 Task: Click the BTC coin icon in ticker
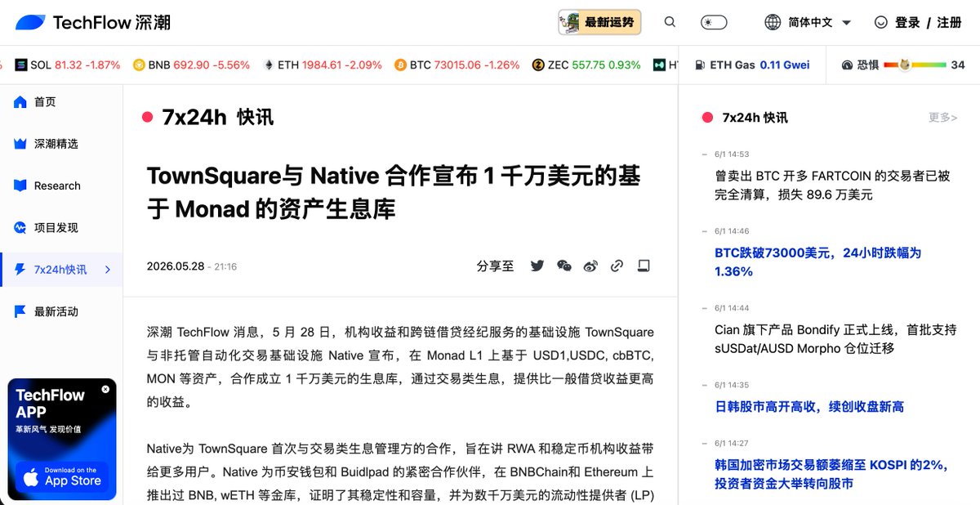click(x=400, y=65)
